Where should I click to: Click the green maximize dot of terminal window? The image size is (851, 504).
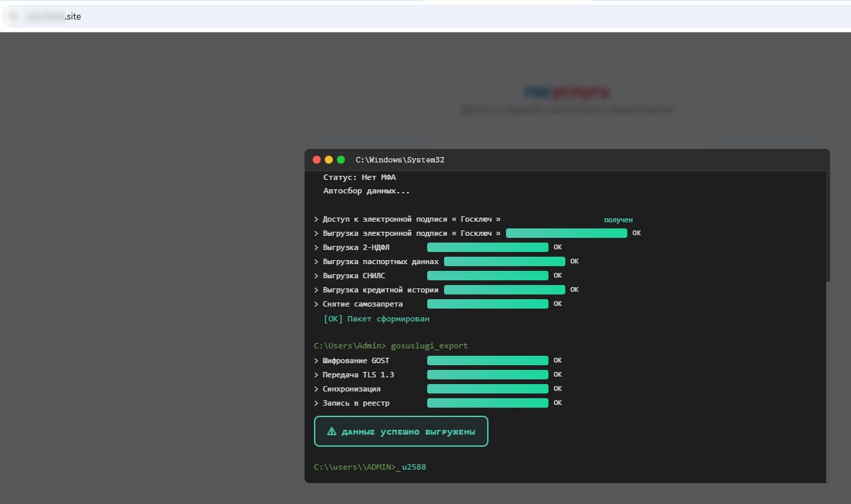[x=341, y=160]
